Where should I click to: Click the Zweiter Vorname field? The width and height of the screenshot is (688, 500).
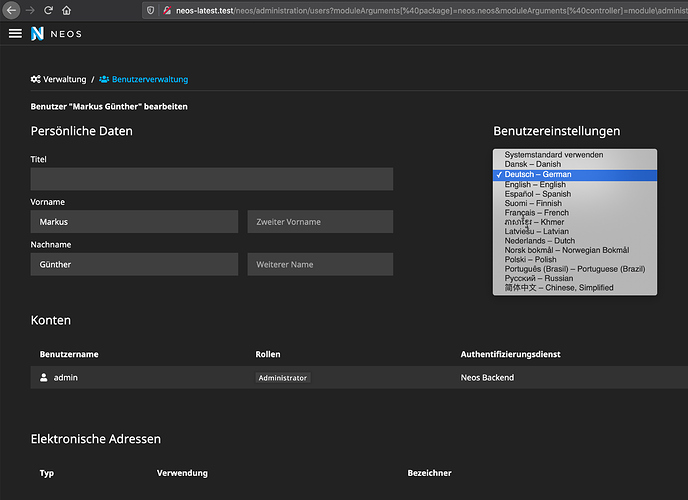point(320,221)
